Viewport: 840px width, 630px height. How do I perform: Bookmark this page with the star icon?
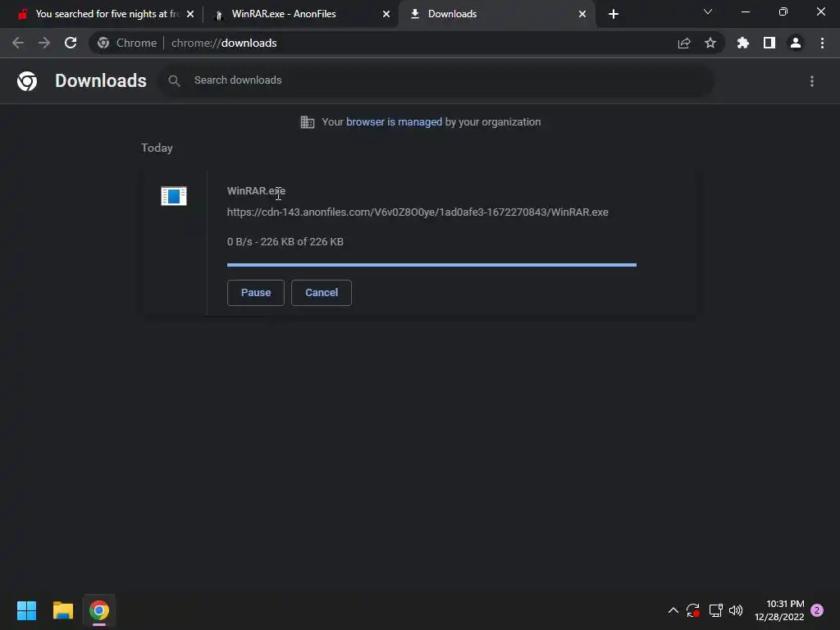point(710,43)
